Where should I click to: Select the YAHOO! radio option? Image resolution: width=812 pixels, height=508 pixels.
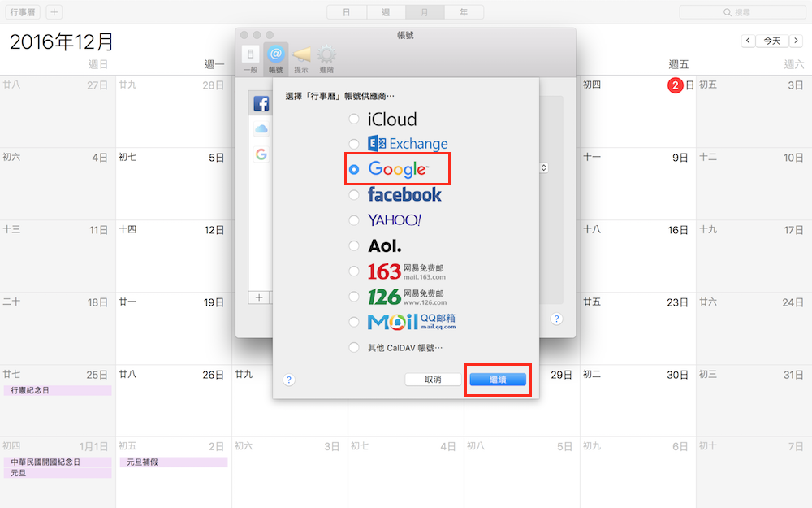(x=354, y=220)
